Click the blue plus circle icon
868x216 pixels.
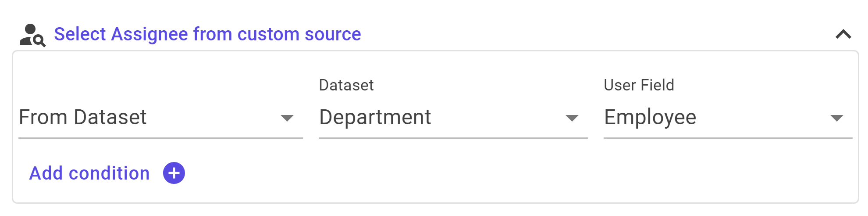pos(174,173)
